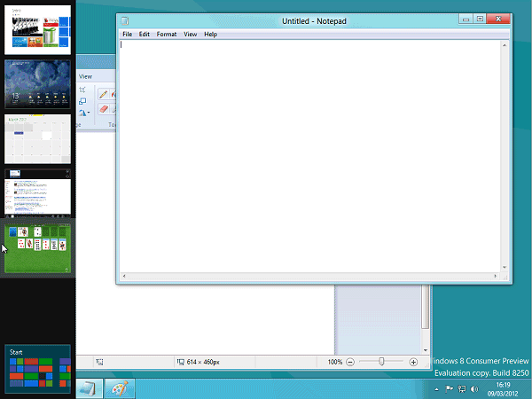The image size is (532, 399).
Task: Click the Paint taskbar button
Action: coord(120,388)
